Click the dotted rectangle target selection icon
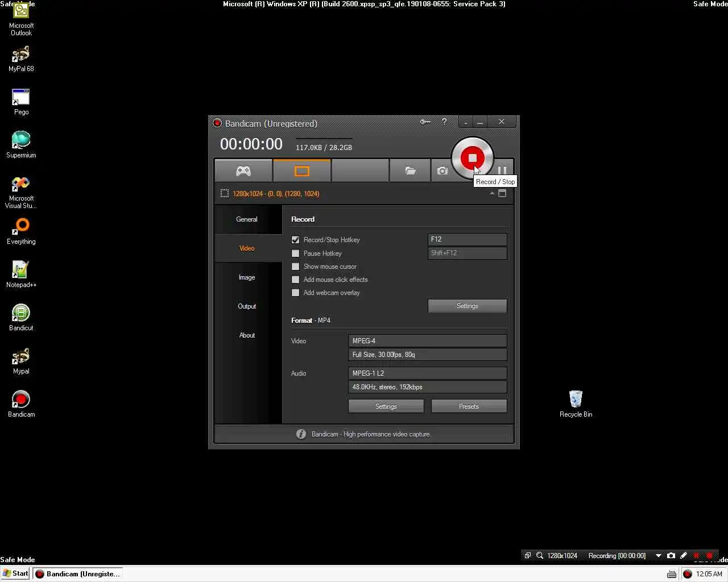This screenshot has height=582, width=728. pos(225,194)
